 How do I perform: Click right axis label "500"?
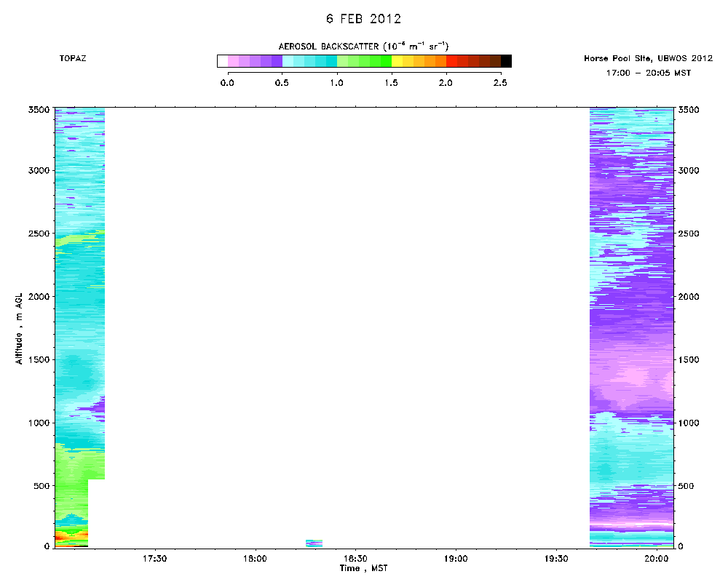tap(687, 486)
